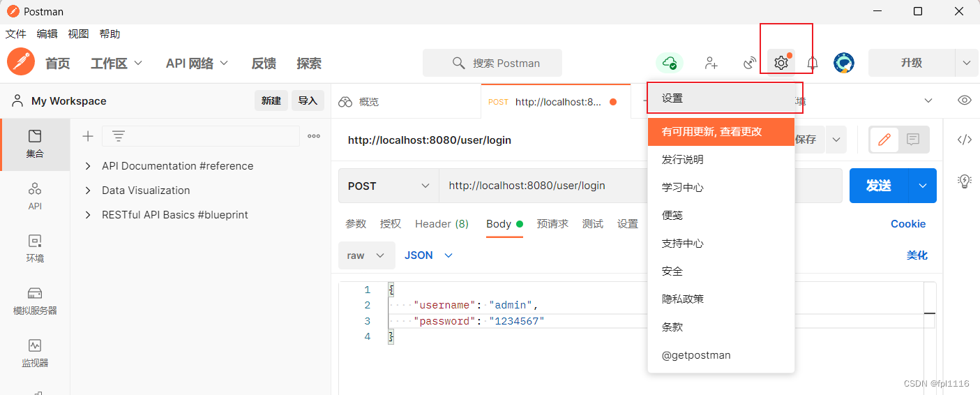The width and height of the screenshot is (980, 395).
Task: Switch to the Pre-request tab (预请求)
Action: click(552, 224)
